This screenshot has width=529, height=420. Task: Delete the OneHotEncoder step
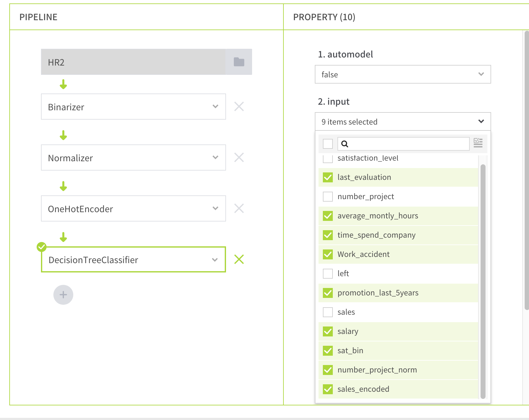tap(239, 208)
